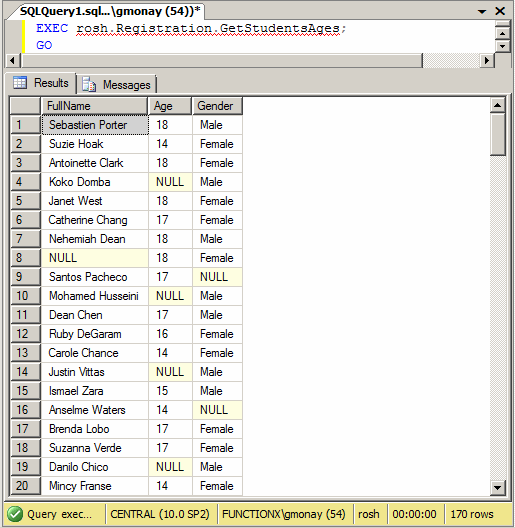Click the results grid scroll up arrow
The width and height of the screenshot is (515, 528).
point(497,105)
